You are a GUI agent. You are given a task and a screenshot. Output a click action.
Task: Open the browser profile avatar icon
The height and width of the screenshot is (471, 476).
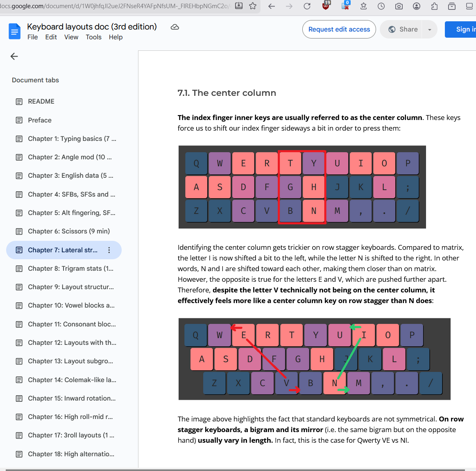pos(417,7)
